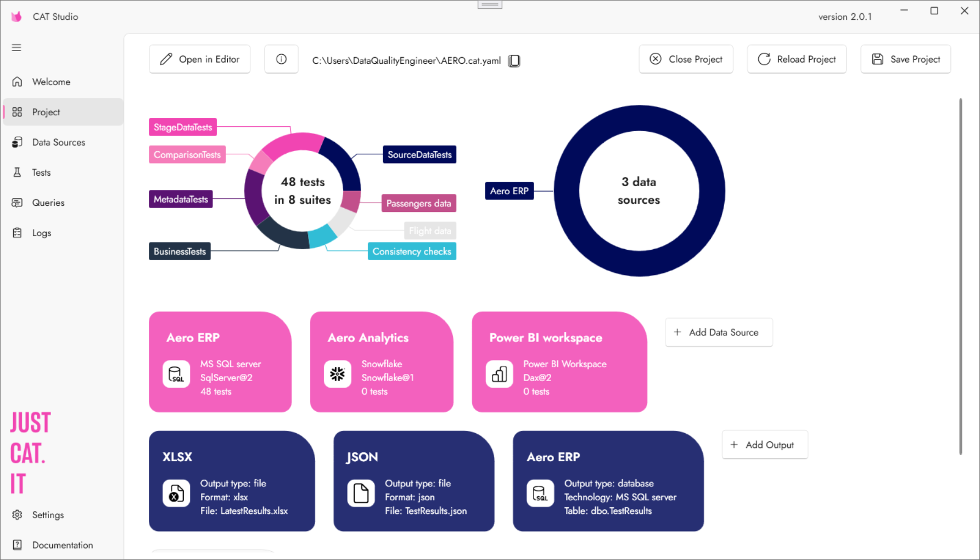Screen dimensions: 980x560
Task: Click the Add Output button
Action: click(764, 445)
